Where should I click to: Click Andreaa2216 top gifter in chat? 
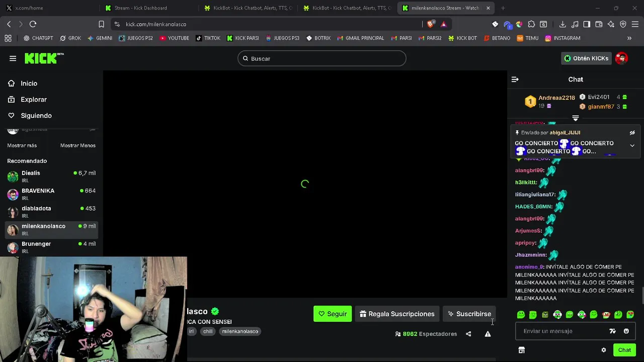click(x=556, y=98)
